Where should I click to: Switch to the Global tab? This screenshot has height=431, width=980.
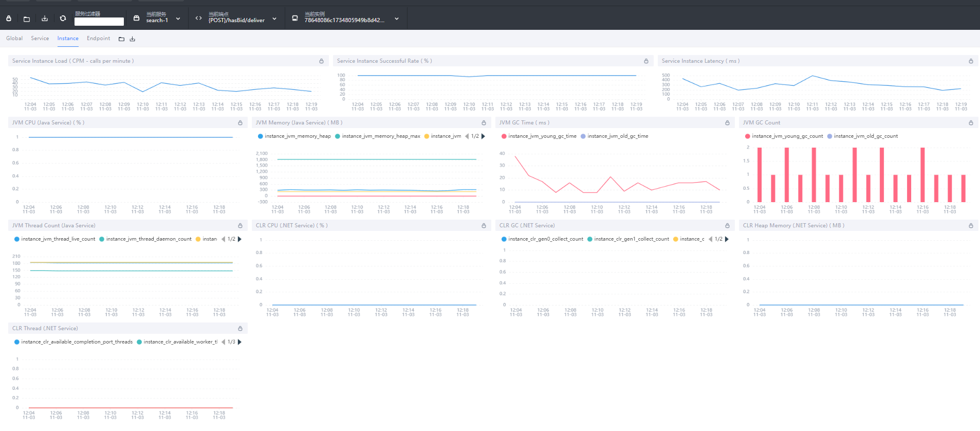[x=14, y=39]
